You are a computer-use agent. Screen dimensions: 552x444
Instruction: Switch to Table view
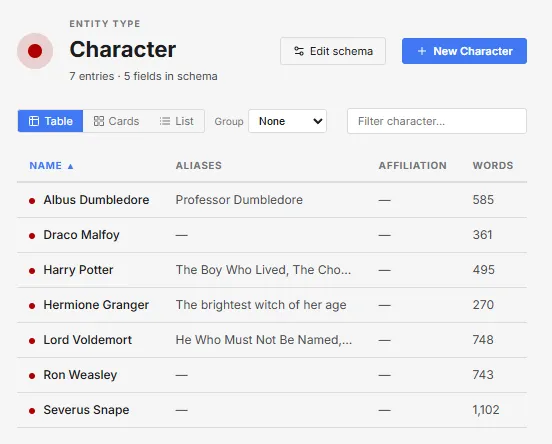pyautogui.click(x=50, y=121)
